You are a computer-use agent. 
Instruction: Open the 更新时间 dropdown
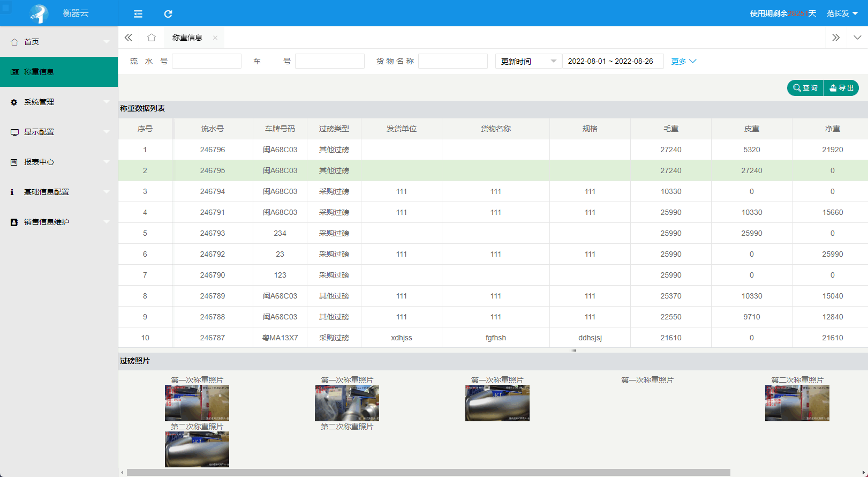[x=529, y=61]
